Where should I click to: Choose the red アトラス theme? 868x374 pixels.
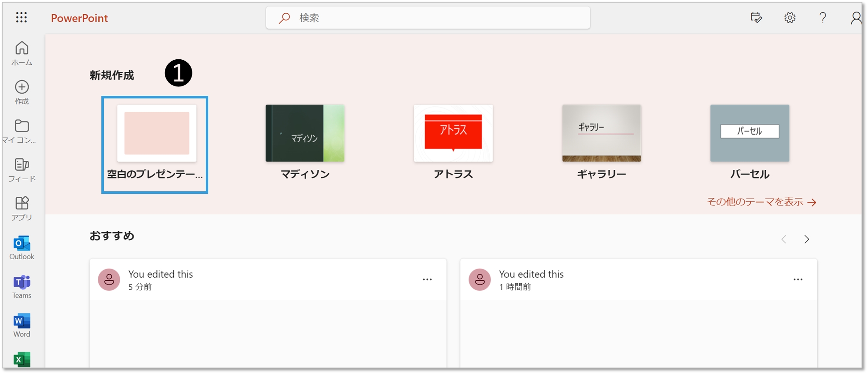pos(453,134)
